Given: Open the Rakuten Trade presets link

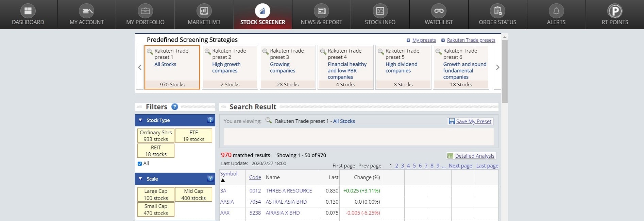Looking at the screenshot, I should point(471,40).
